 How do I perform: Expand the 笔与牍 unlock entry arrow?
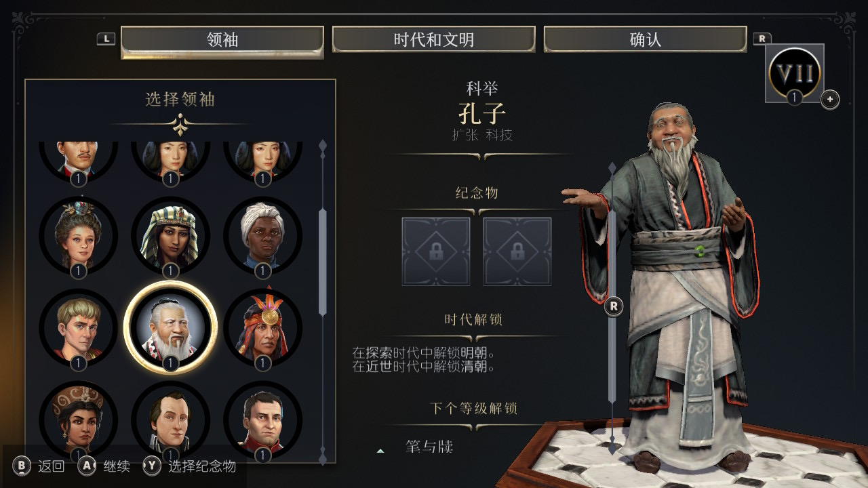tap(380, 451)
